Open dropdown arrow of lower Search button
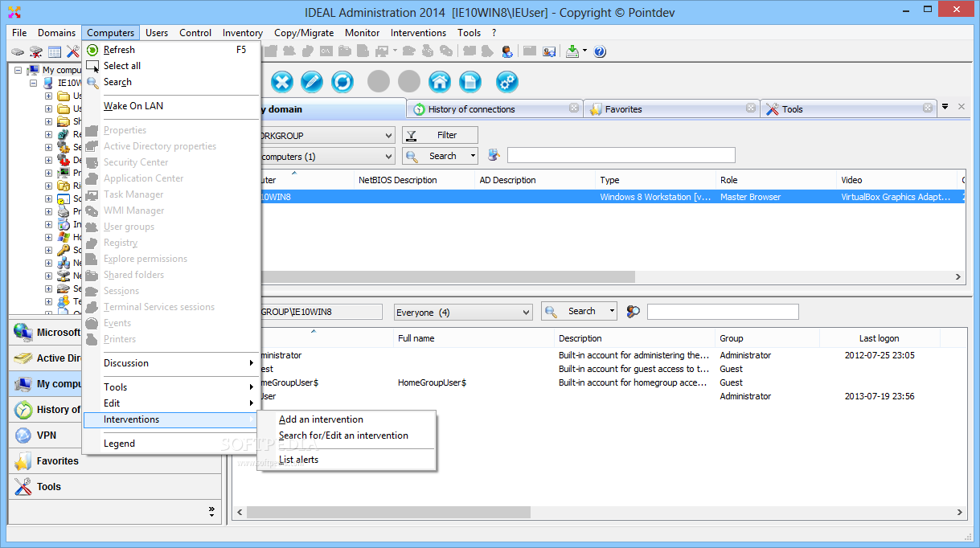This screenshot has height=548, width=980. tap(612, 311)
